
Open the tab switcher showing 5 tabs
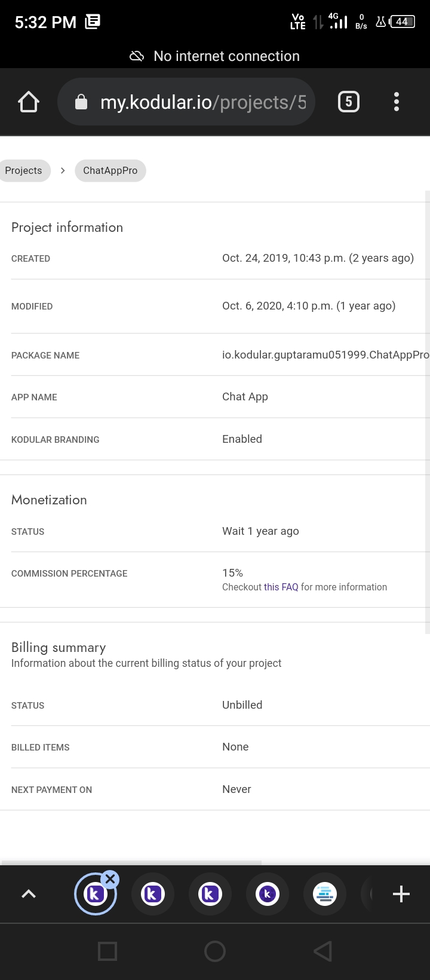point(349,102)
